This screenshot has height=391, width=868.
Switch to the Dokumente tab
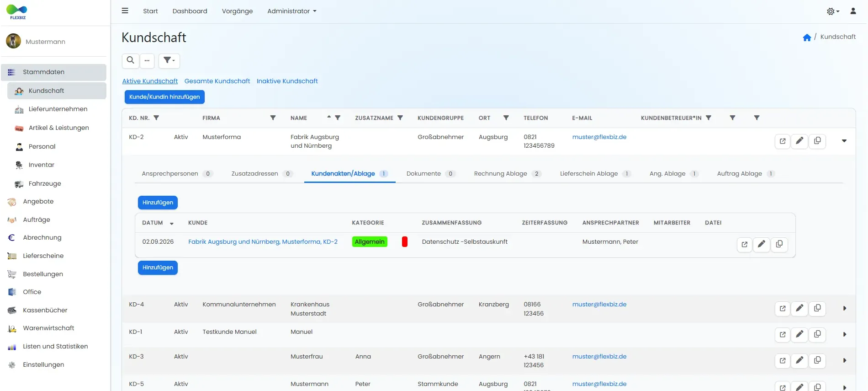tap(431, 174)
